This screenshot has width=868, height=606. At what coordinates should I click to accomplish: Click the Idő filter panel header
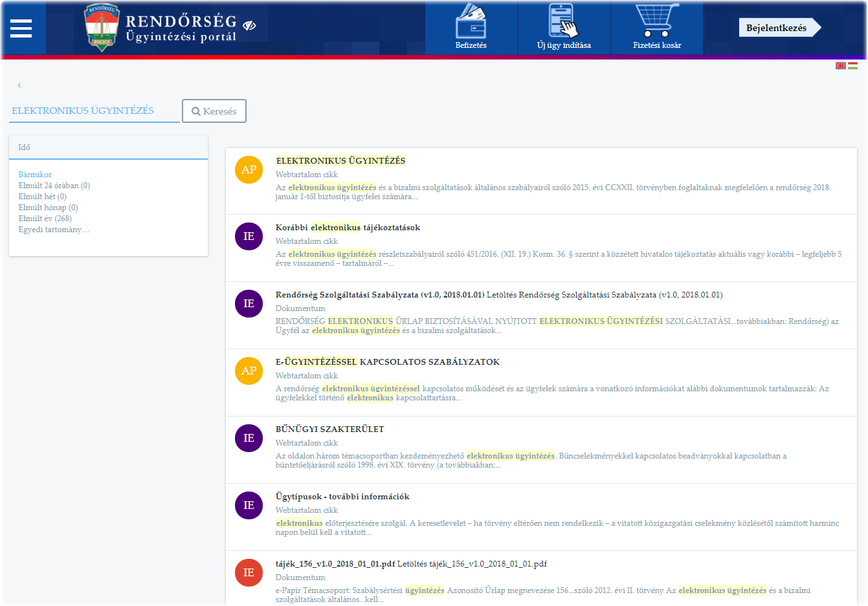coord(108,147)
